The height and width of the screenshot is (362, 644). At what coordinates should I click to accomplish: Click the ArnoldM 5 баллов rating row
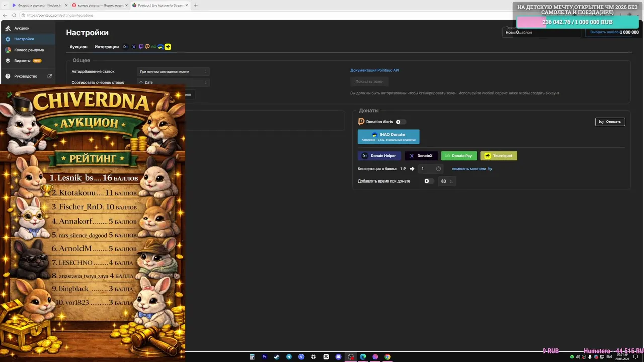(94, 249)
